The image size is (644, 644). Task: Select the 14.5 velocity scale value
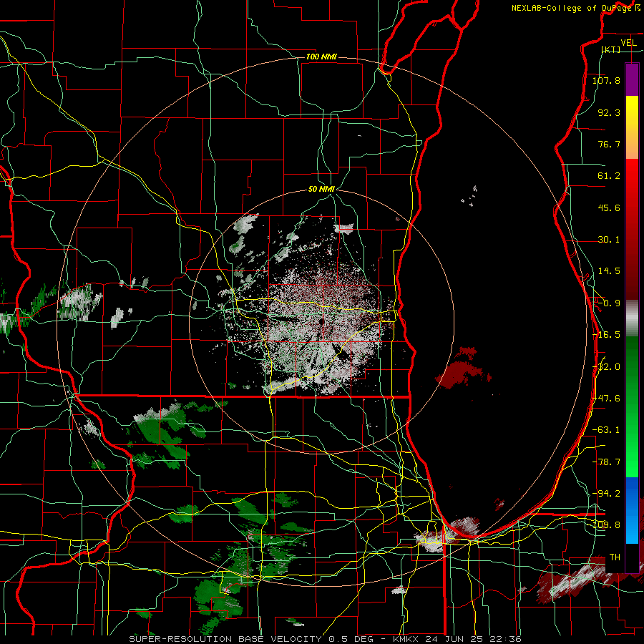pos(609,271)
